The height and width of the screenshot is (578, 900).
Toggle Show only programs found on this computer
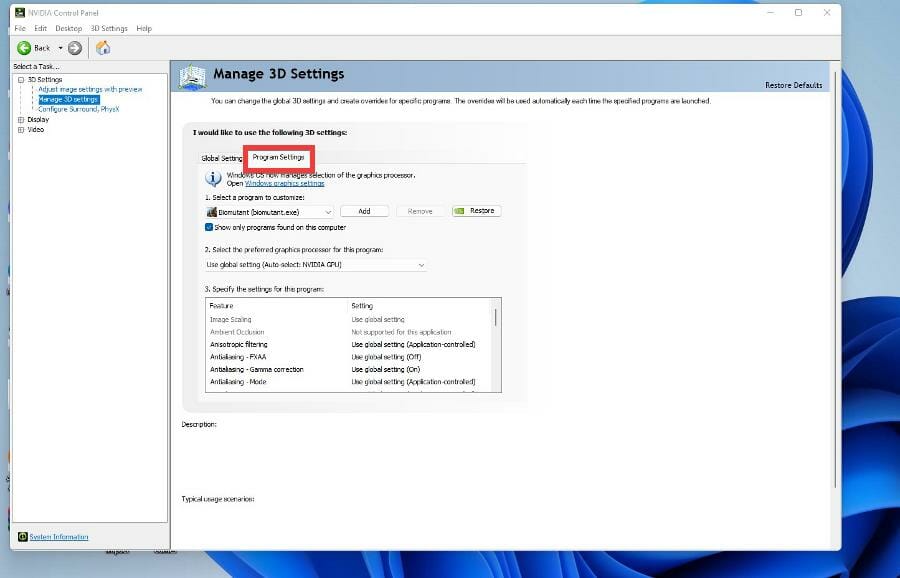tap(209, 227)
